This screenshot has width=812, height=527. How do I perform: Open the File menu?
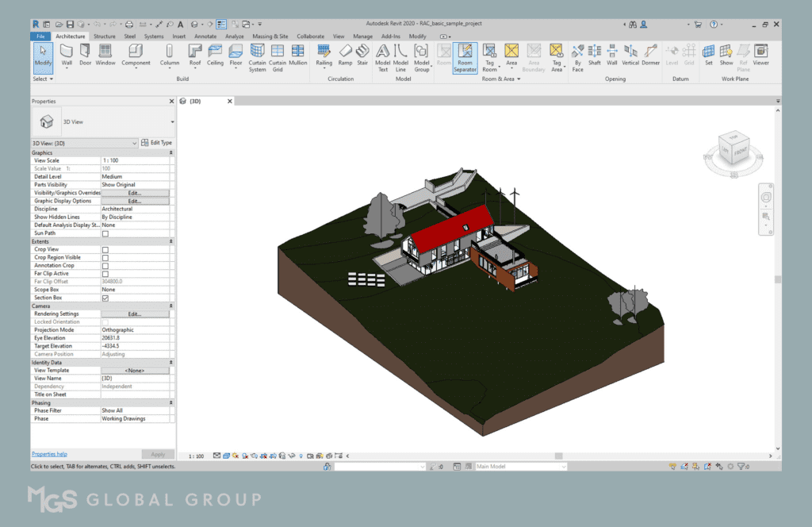(x=40, y=36)
